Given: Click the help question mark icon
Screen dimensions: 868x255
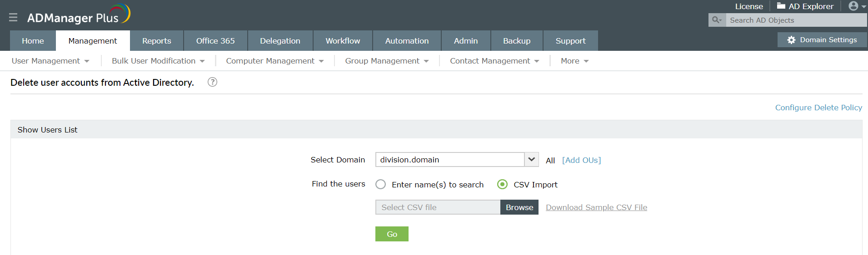Looking at the screenshot, I should 212,82.
